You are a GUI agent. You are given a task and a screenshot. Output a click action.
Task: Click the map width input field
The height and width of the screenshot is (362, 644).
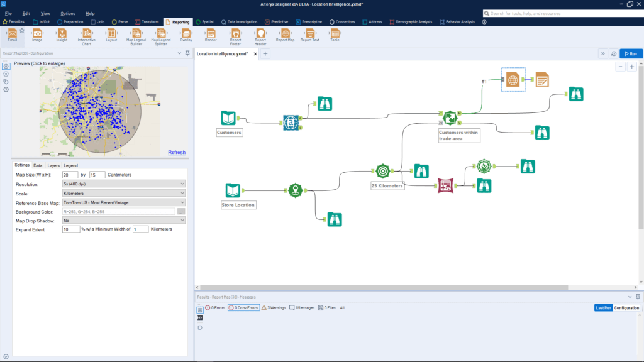(x=70, y=175)
